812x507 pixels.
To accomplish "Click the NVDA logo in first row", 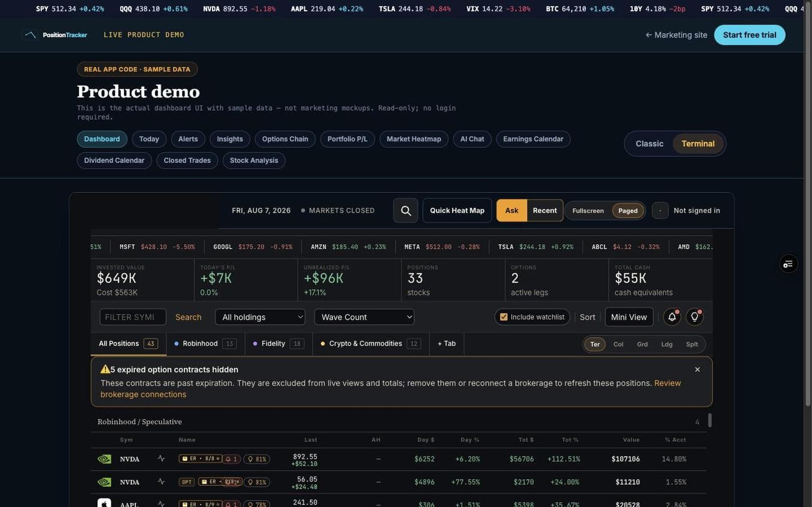I will pyautogui.click(x=104, y=459).
